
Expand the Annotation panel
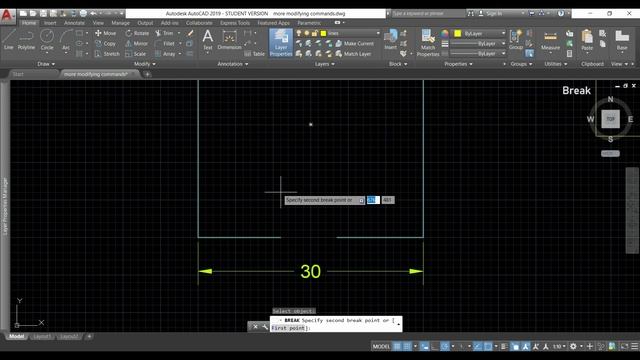(233, 64)
